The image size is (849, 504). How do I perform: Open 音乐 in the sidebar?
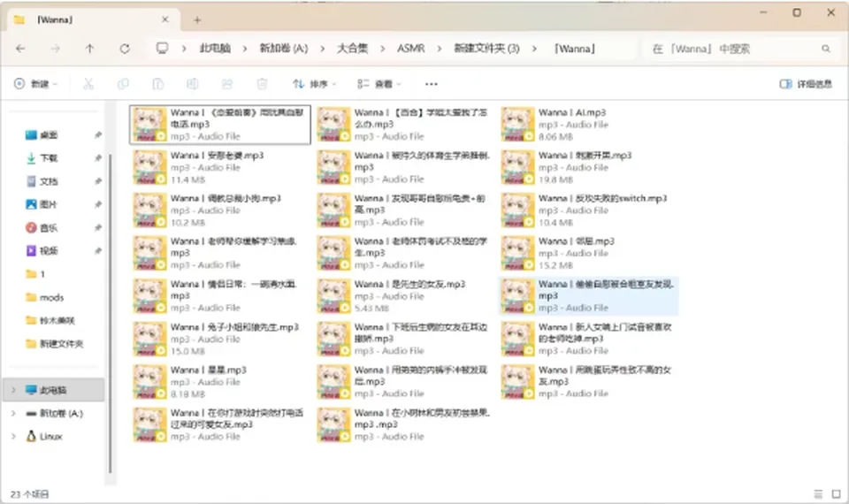pyautogui.click(x=49, y=228)
